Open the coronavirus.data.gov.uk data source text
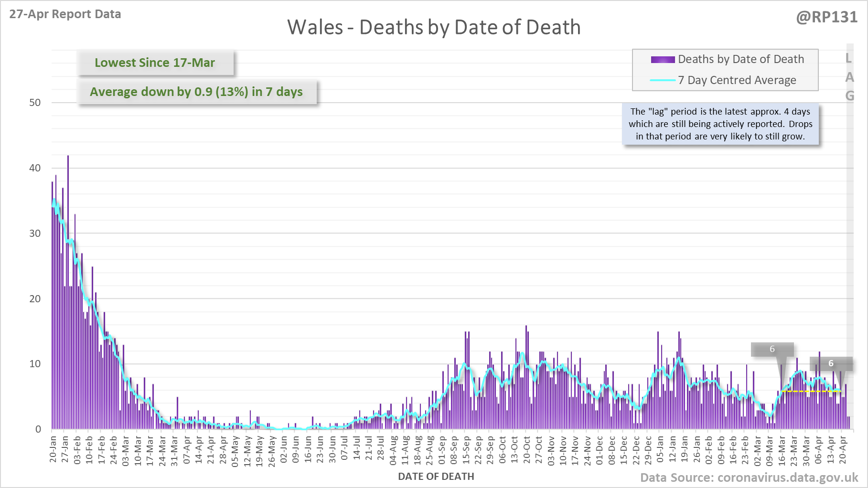 click(x=749, y=477)
